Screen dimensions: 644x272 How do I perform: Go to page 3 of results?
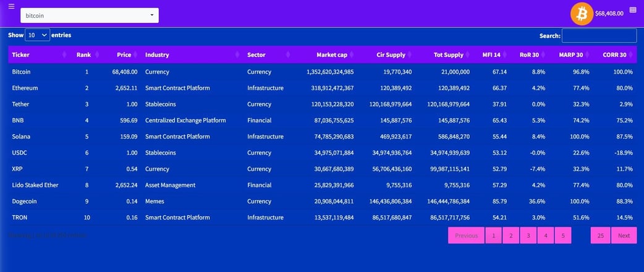point(528,236)
